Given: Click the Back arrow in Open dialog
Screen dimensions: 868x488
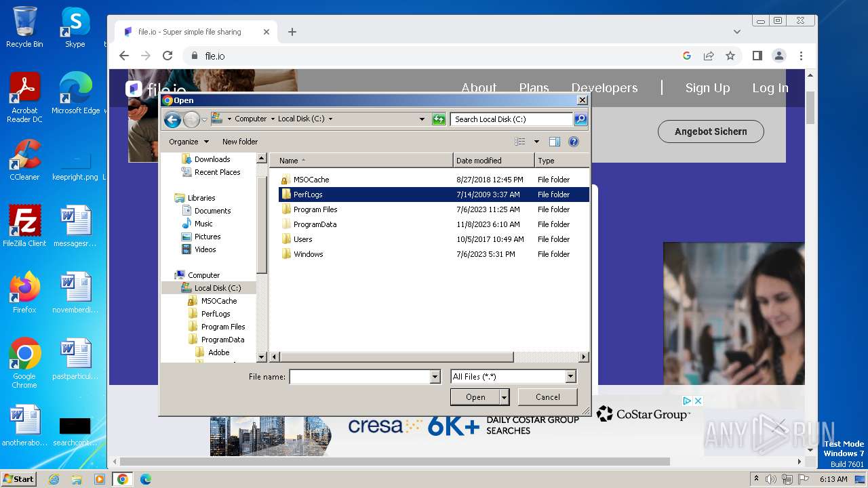Looking at the screenshot, I should (172, 120).
